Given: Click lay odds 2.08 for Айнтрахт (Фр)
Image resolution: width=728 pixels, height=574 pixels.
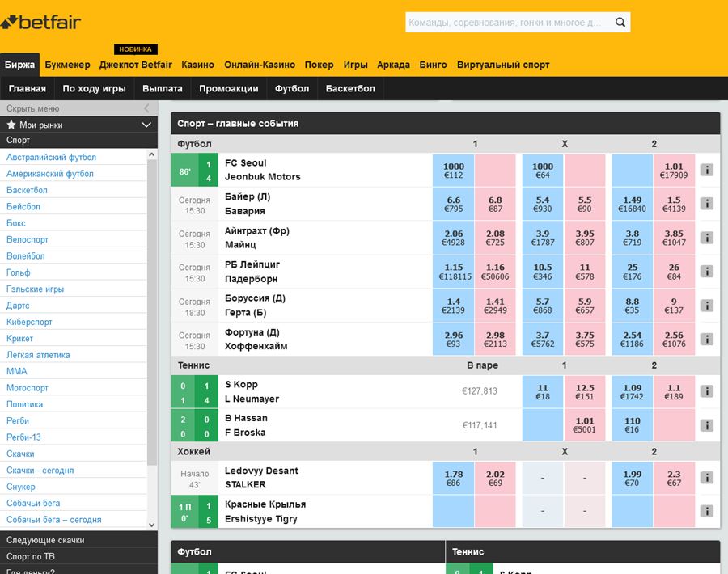Looking at the screenshot, I should 495,238.
